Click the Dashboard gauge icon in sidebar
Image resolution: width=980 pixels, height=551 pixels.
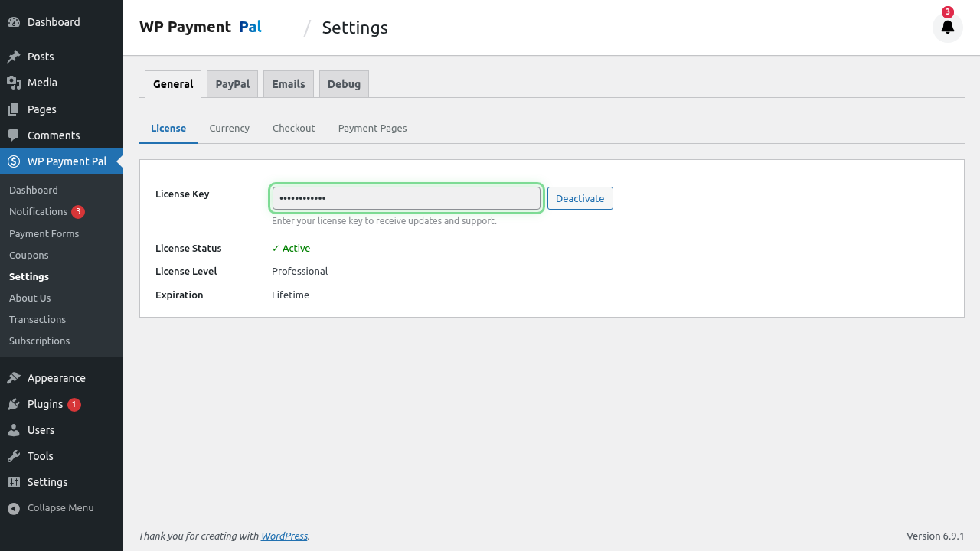pyautogui.click(x=14, y=22)
